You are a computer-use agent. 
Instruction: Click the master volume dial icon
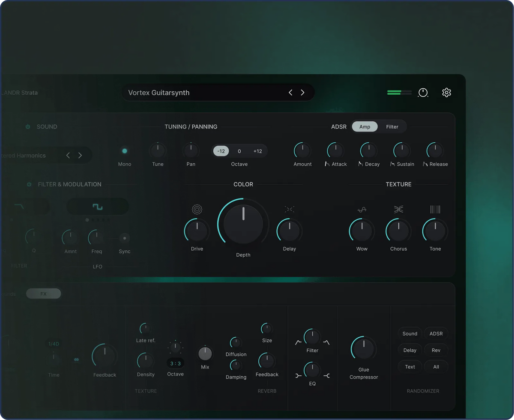[423, 93]
